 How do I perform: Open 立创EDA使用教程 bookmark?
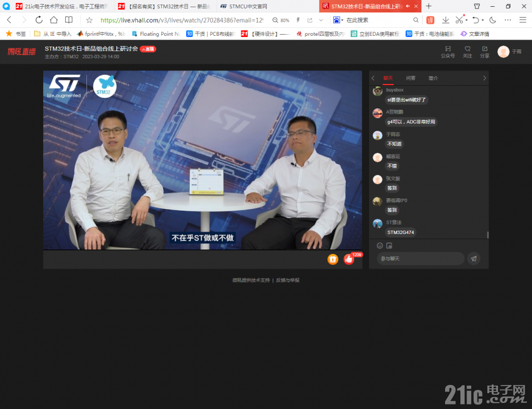pos(375,34)
